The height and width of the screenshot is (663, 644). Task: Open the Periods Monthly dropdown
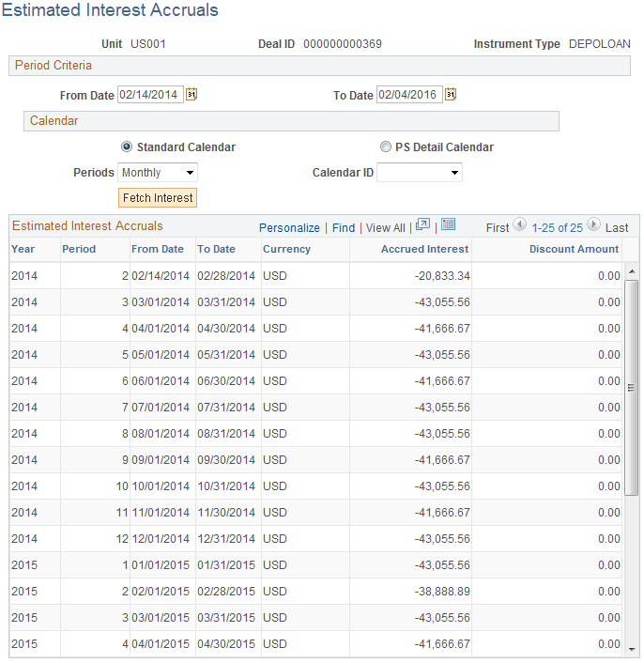pyautogui.click(x=158, y=173)
